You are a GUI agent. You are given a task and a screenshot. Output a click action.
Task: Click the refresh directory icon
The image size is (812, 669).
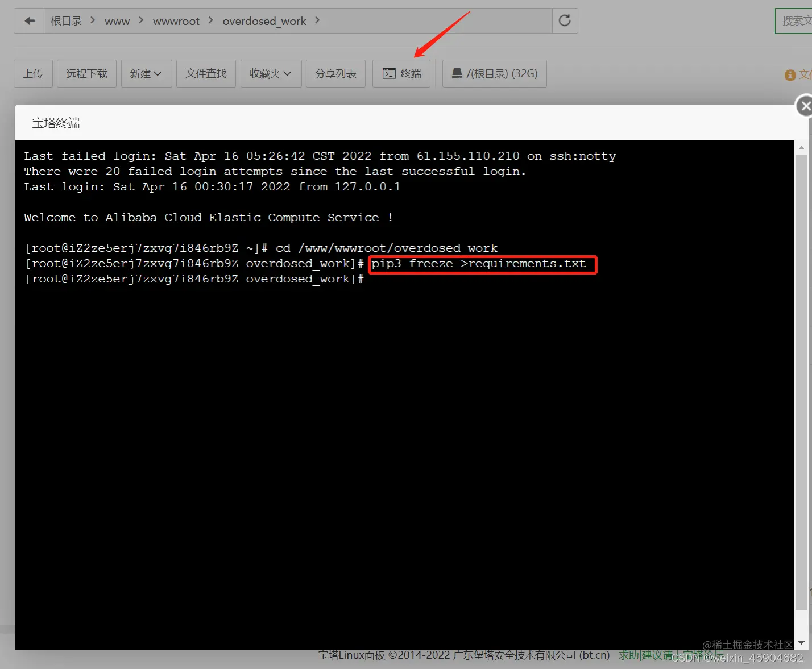point(565,21)
